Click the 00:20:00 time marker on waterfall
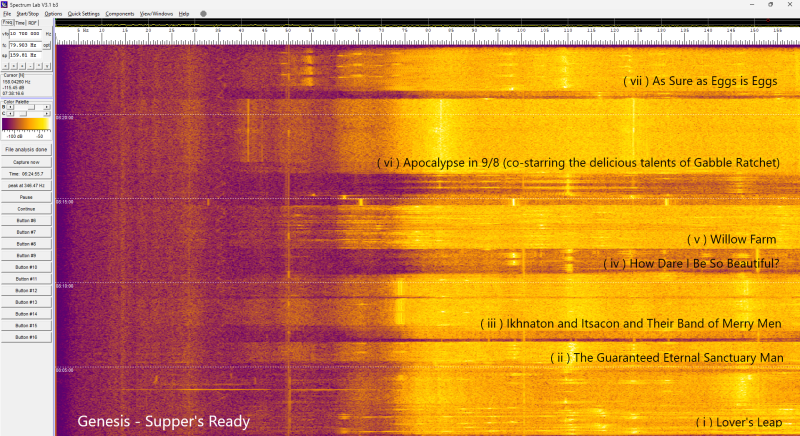The height and width of the screenshot is (436, 800). pyautogui.click(x=65, y=117)
